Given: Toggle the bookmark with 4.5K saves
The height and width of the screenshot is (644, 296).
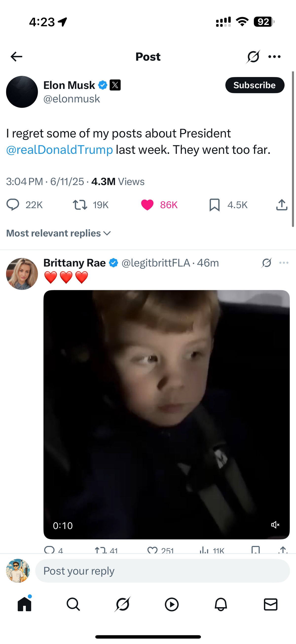Looking at the screenshot, I should click(x=215, y=205).
